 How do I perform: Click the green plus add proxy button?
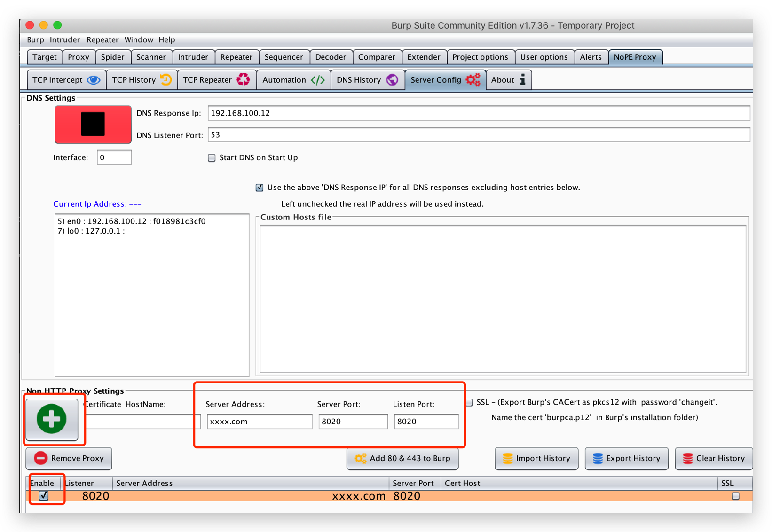[x=52, y=419]
